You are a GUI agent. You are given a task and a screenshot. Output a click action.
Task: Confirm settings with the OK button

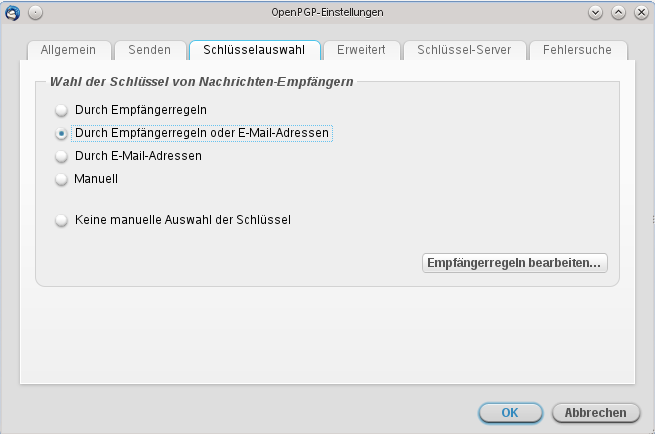tap(509, 412)
